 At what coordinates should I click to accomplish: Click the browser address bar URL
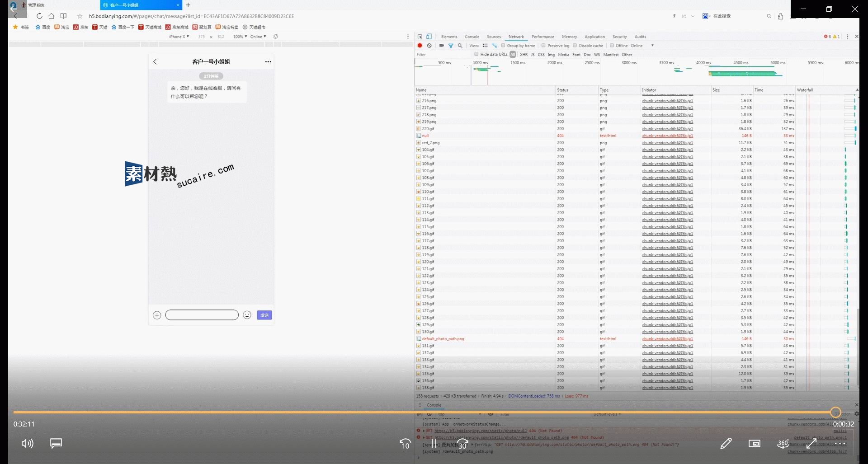pos(191,16)
